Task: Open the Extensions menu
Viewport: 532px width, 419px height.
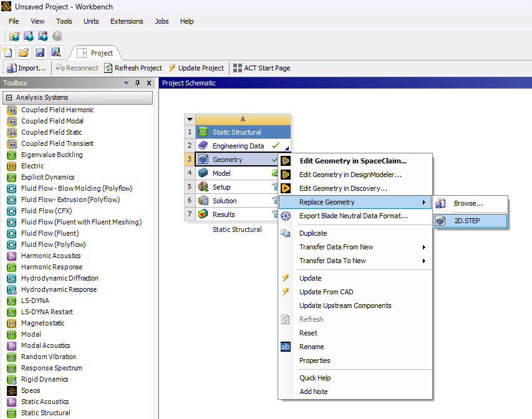Action: coord(127,21)
